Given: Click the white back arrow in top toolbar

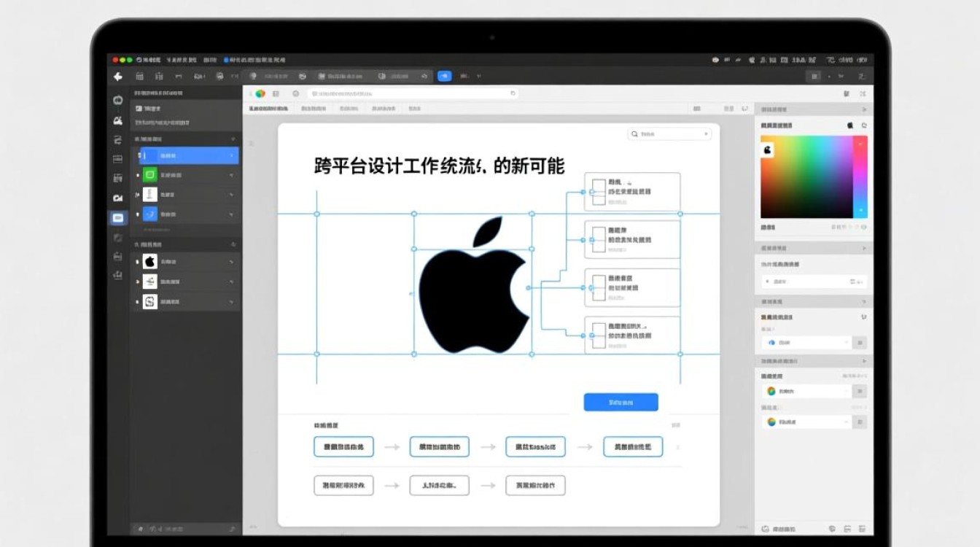Looking at the screenshot, I should (x=118, y=77).
